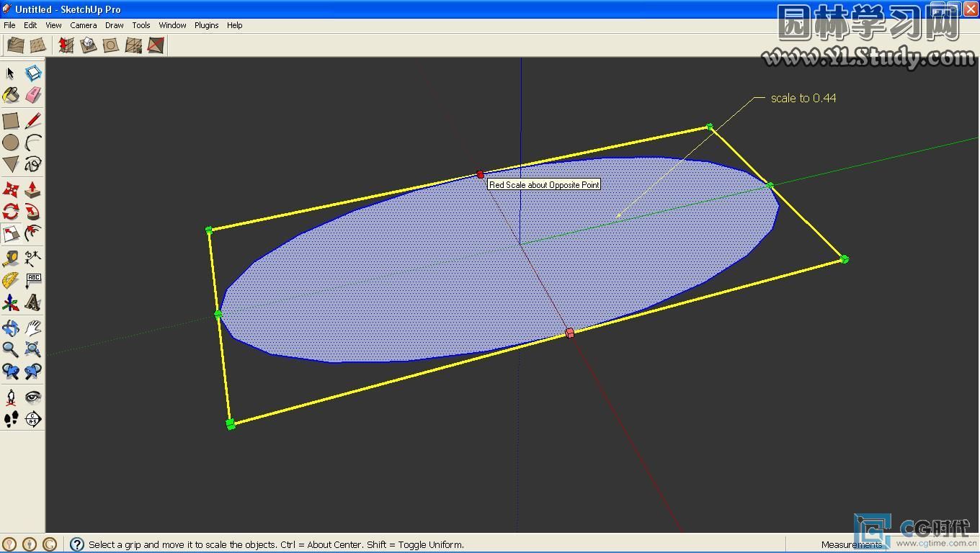
Task: Open the Edit menu
Action: tap(30, 25)
